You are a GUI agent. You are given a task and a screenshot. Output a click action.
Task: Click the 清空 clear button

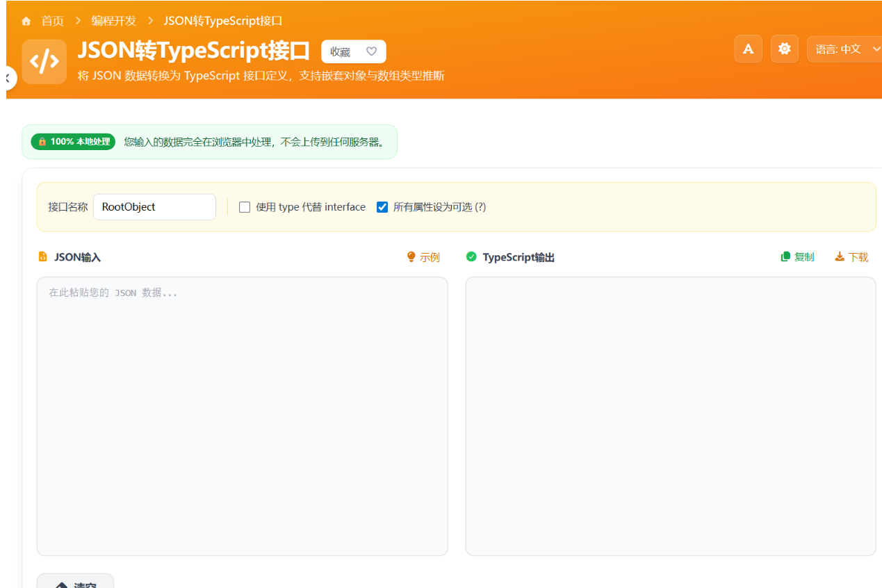point(75,581)
